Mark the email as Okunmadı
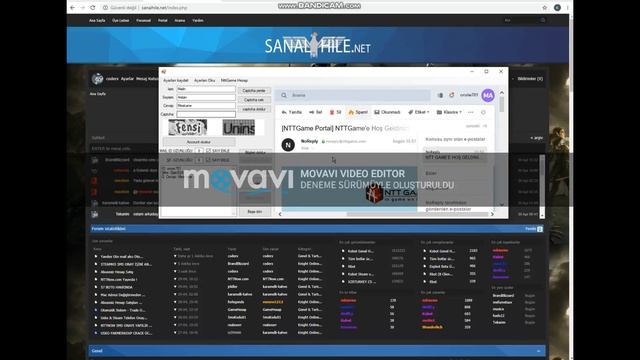The height and width of the screenshot is (360, 640). (387, 112)
